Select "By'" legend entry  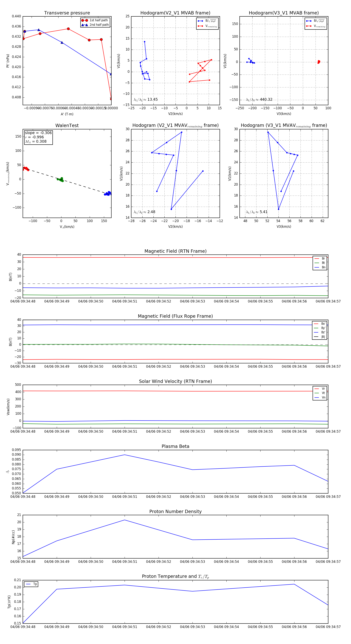(x=320, y=328)
